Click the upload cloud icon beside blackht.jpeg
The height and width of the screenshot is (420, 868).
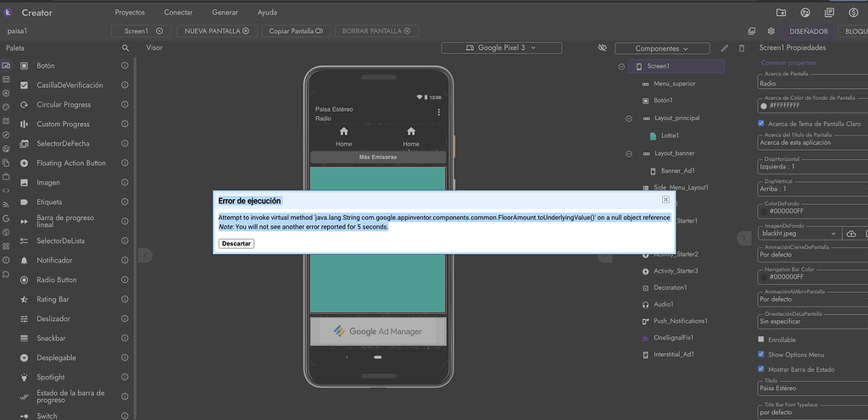click(x=851, y=233)
